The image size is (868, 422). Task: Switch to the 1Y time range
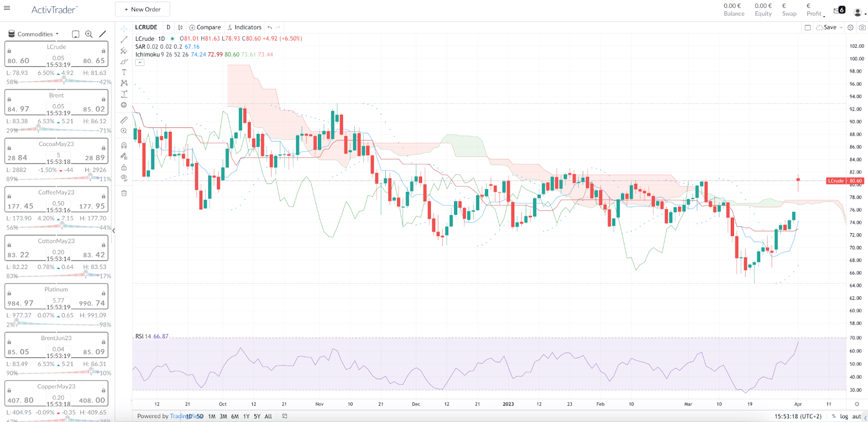(246, 417)
